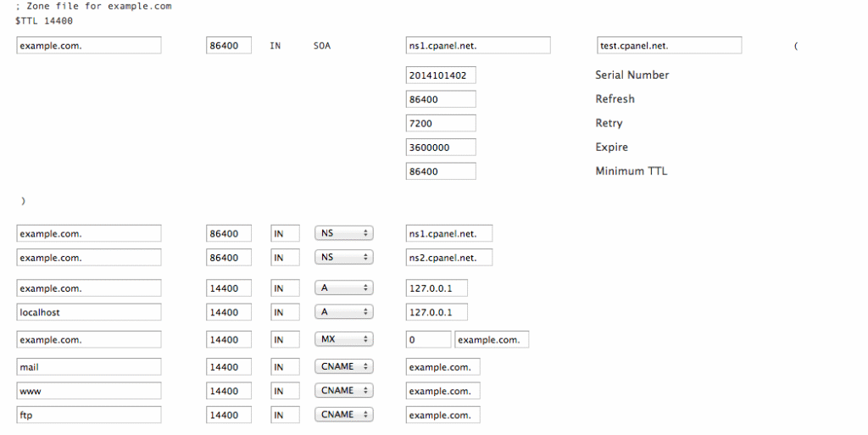Click the Retry value field showing 7200
Screen dimensions: 868x435
click(x=441, y=123)
